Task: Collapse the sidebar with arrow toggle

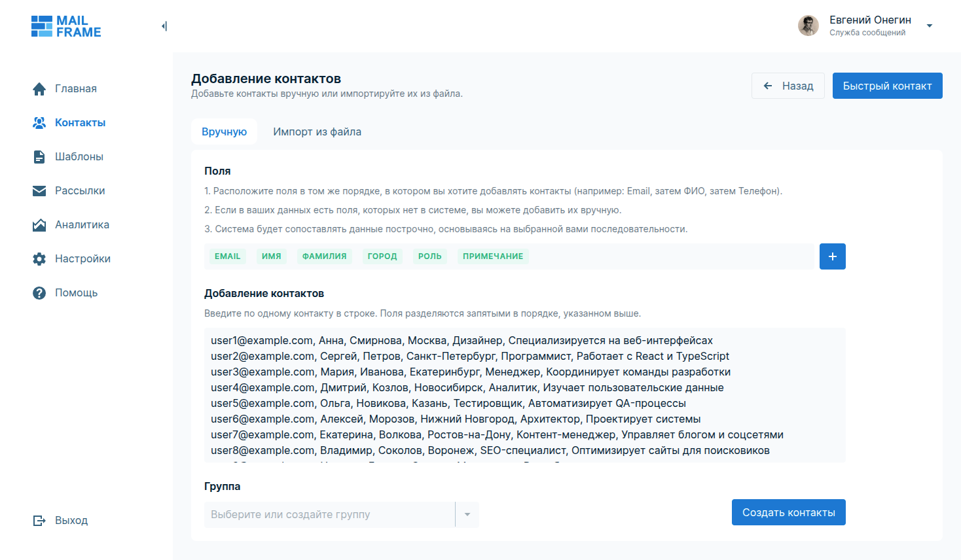Action: 164,26
